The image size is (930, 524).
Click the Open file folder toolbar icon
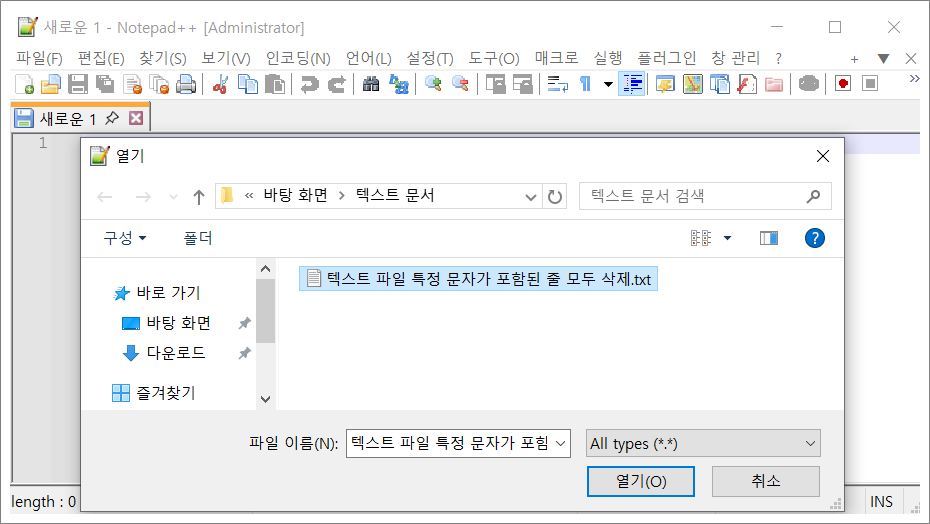(51, 84)
